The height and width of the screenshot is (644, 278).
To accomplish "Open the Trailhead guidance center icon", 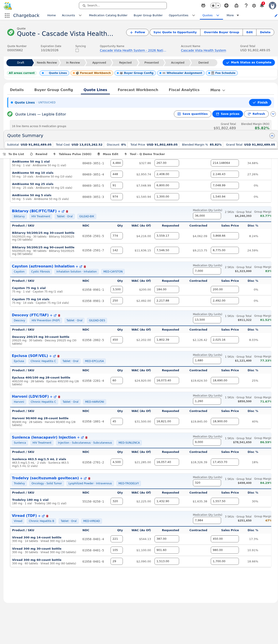I will (x=236, y=5).
